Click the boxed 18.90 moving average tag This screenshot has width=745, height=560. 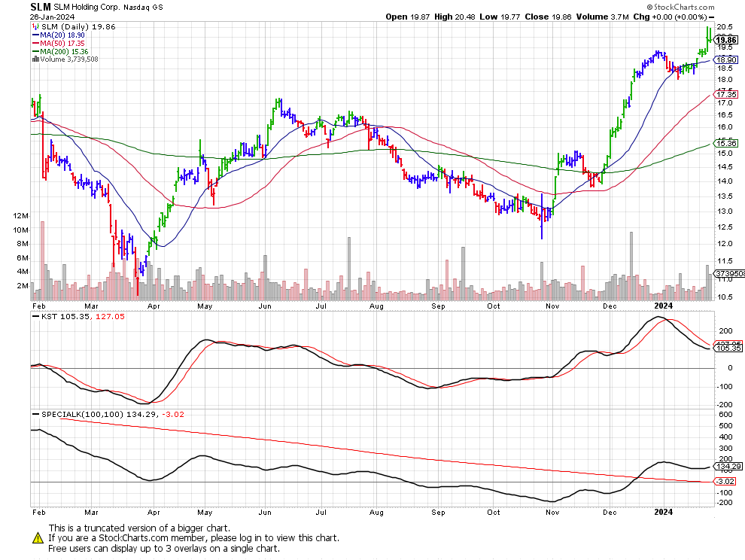point(726,59)
